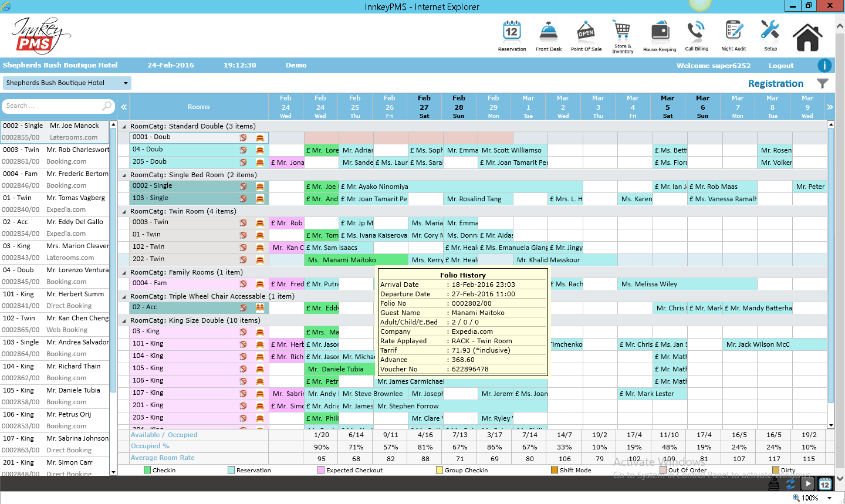Image resolution: width=845 pixels, height=504 pixels.
Task: Collapse the Standard Double room category
Action: point(123,126)
